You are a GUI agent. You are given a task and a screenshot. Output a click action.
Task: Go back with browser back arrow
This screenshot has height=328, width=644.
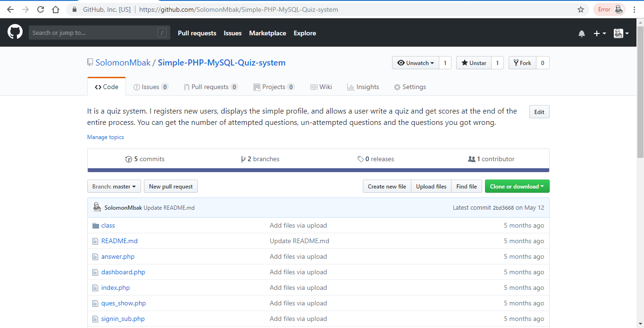[x=10, y=9]
